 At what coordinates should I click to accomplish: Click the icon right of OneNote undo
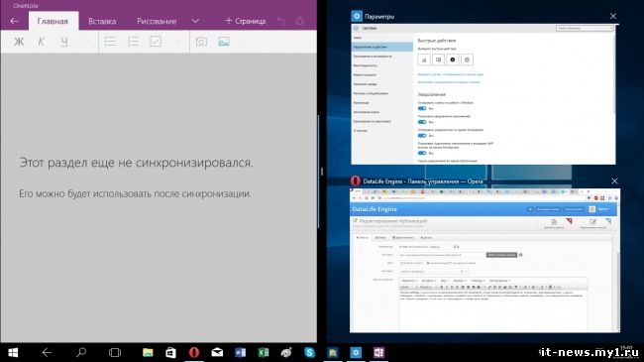[300, 21]
